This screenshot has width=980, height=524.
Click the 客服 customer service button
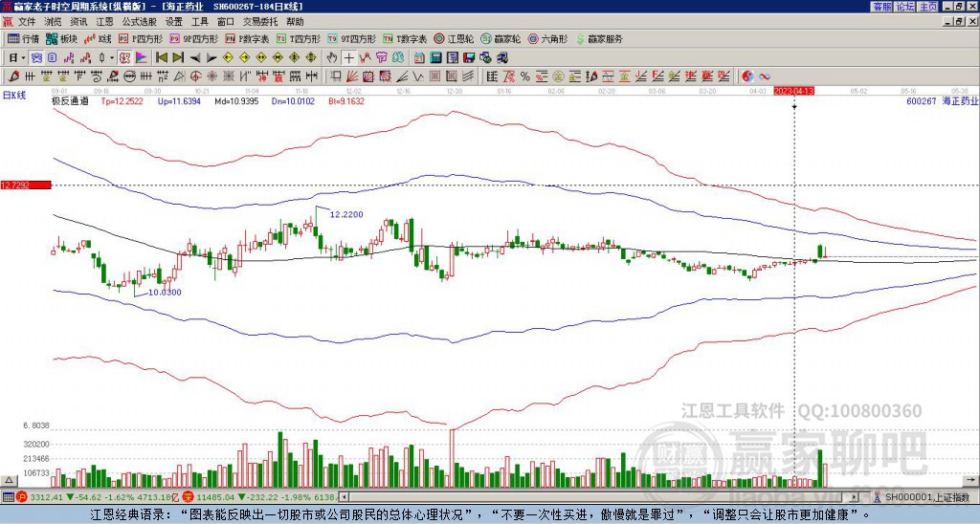point(882,7)
